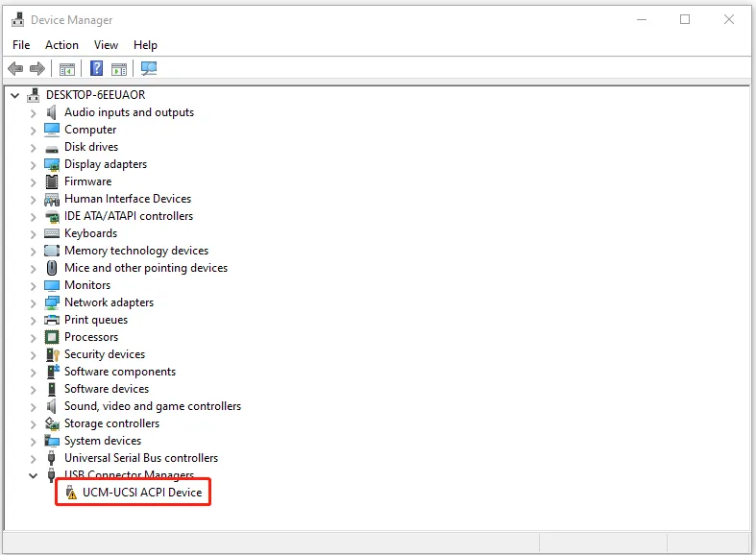Expand the System devices category
Screen dimensions: 756x555
point(33,442)
